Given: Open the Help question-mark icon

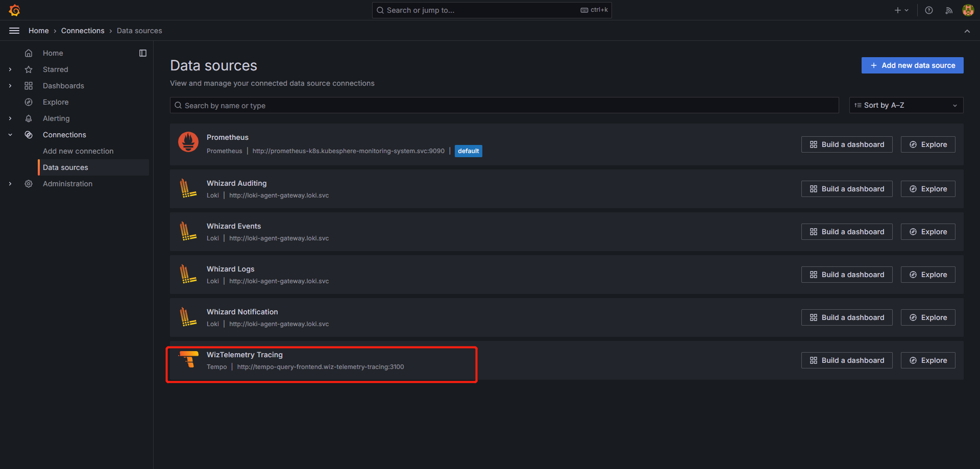Looking at the screenshot, I should pyautogui.click(x=928, y=10).
